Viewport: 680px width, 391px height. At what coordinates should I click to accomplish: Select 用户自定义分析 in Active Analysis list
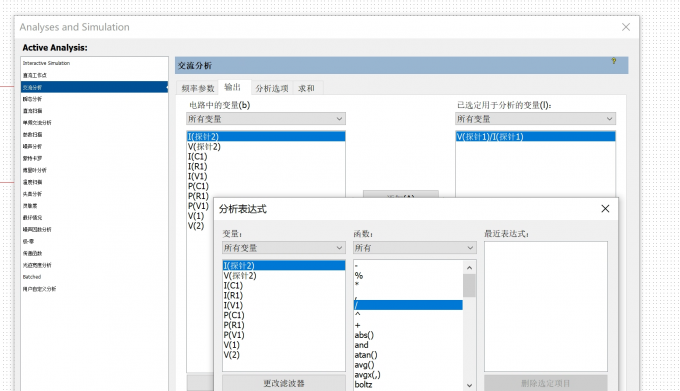tap(94, 289)
